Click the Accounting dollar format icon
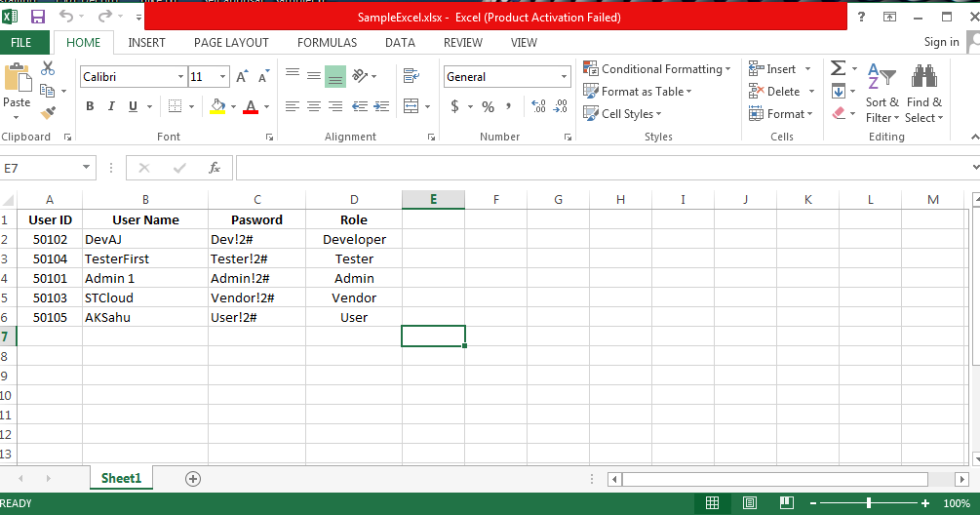This screenshot has height=515, width=980. tap(455, 106)
